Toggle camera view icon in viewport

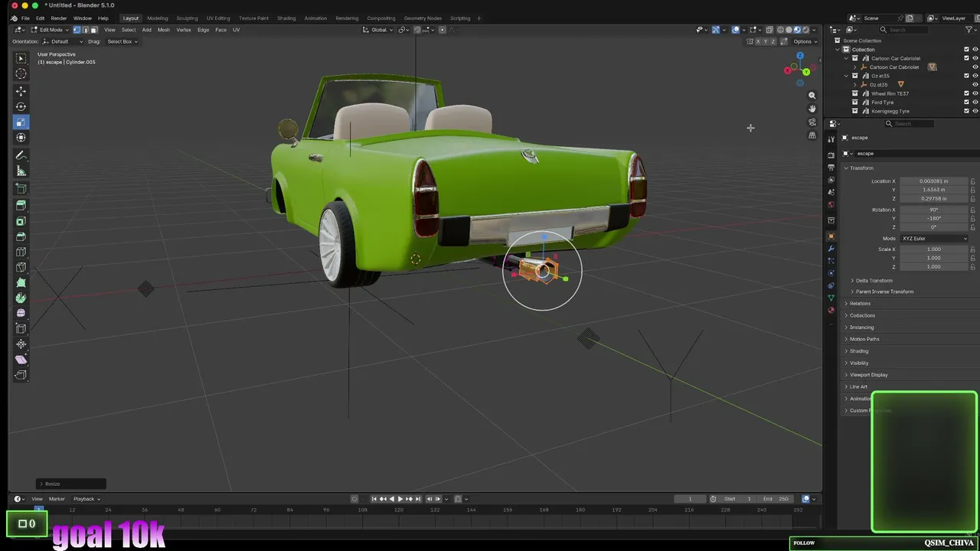click(812, 122)
